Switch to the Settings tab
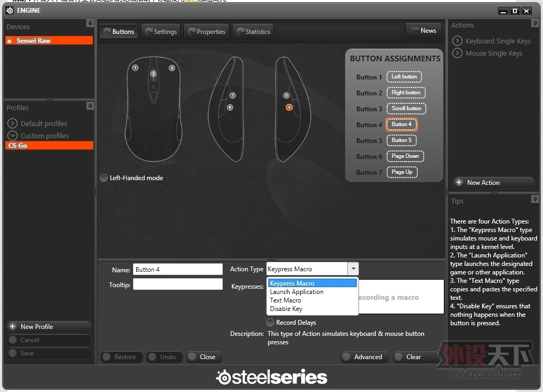The image size is (543, 392). (161, 31)
